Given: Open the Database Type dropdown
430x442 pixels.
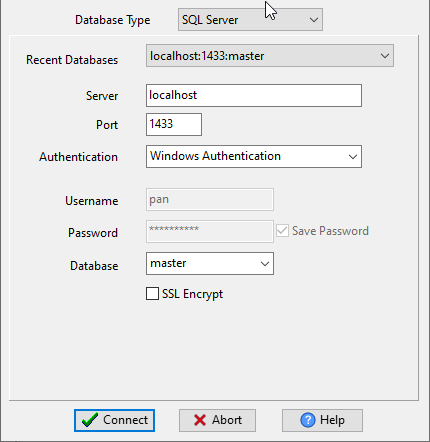Looking at the screenshot, I should (x=250, y=20).
